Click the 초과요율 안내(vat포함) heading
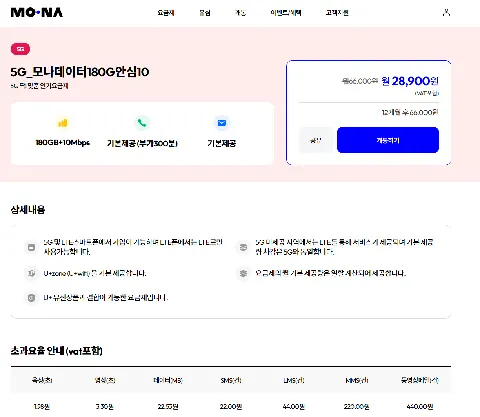Viewport: 480px width, 417px height. pos(56,351)
